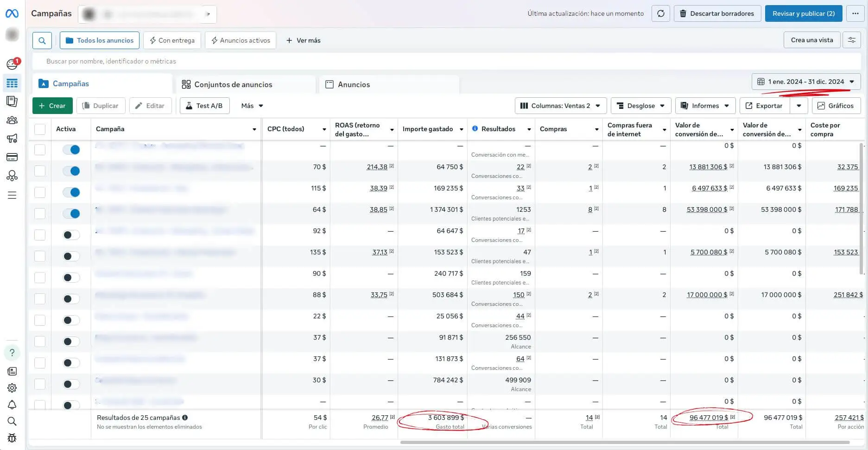Open the date range 1 ene. 2024 - 31 dic. 2024 picker
Viewport: 868px width, 450px height.
coord(806,82)
